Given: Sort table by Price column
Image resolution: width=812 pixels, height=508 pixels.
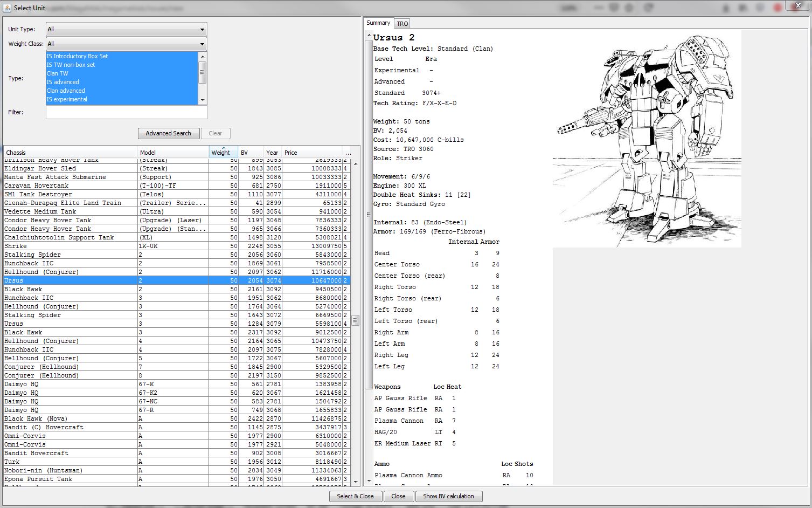Looking at the screenshot, I should pyautogui.click(x=312, y=153).
